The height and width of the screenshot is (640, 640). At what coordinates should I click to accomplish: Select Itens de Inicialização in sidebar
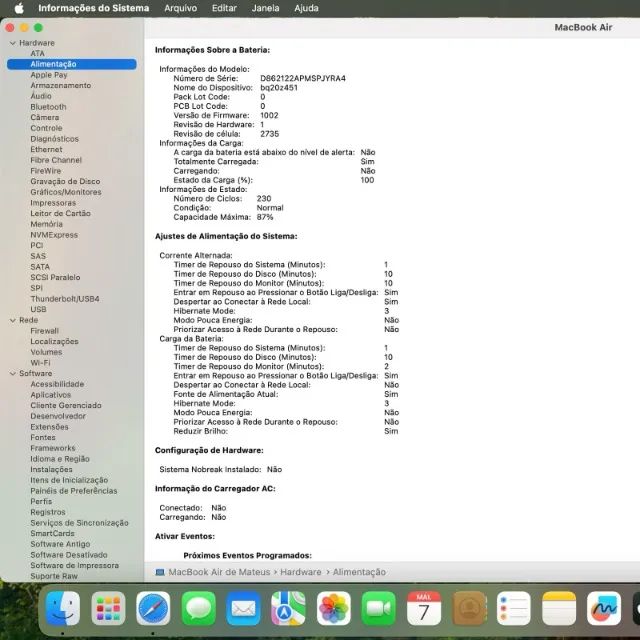coord(69,480)
